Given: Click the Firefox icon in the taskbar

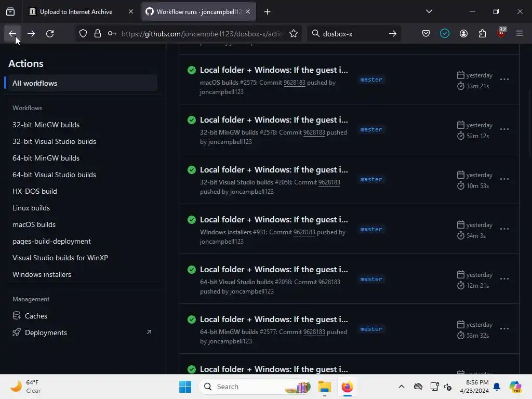Looking at the screenshot, I should (x=347, y=387).
